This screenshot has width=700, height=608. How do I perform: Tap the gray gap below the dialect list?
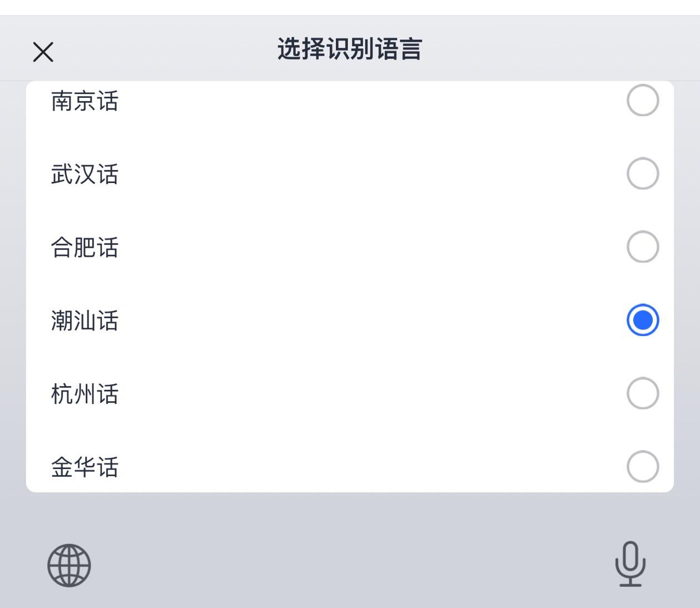tap(350, 509)
